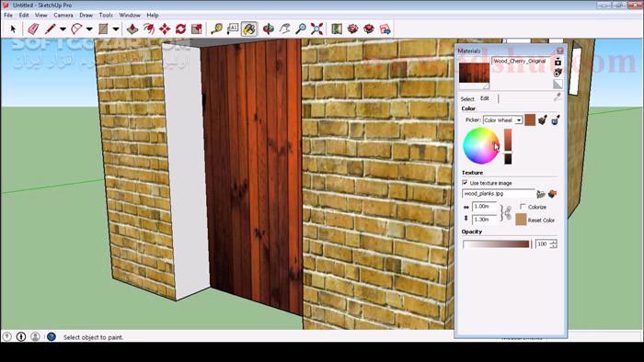Select the Scale tool
Screen dimensions: 644x362
[197, 29]
